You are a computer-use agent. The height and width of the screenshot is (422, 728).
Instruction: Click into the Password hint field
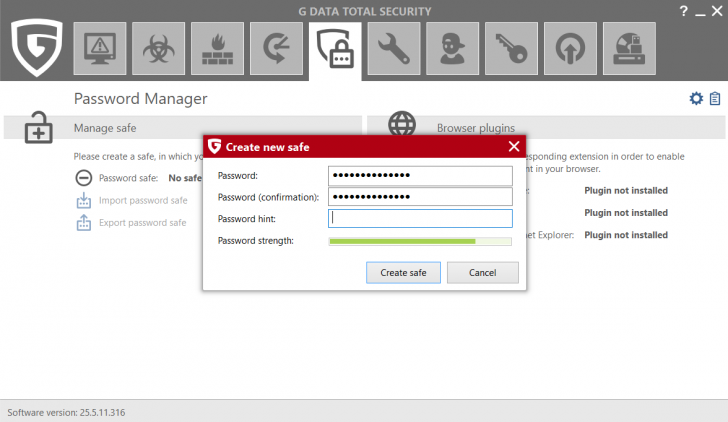click(420, 218)
